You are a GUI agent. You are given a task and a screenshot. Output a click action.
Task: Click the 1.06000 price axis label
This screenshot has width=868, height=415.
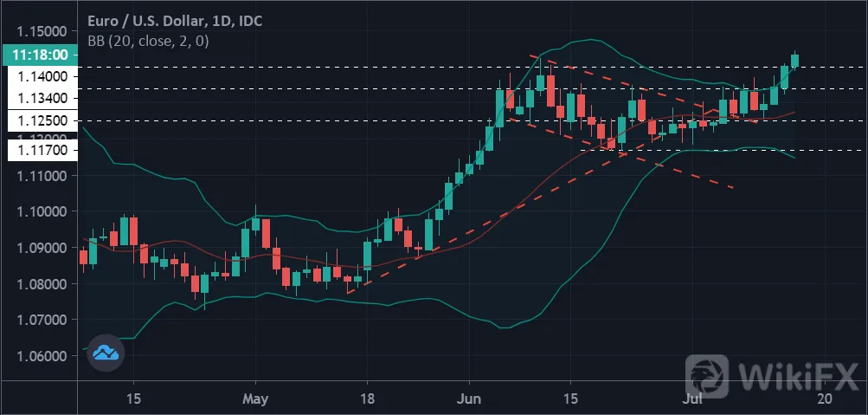[x=41, y=356]
